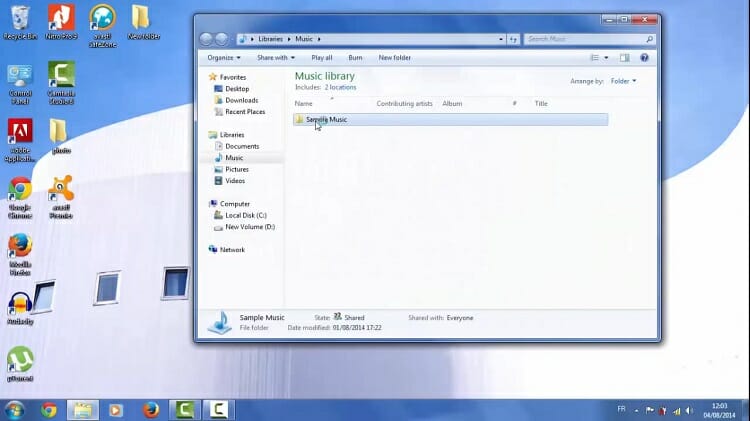Switch to Camtasia Studio green taskbar icon

pyautogui.click(x=185, y=410)
